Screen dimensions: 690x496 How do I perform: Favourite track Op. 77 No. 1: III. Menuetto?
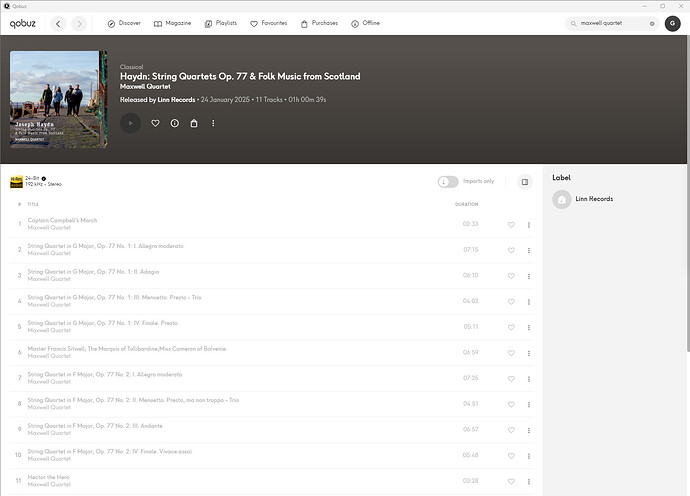click(511, 302)
